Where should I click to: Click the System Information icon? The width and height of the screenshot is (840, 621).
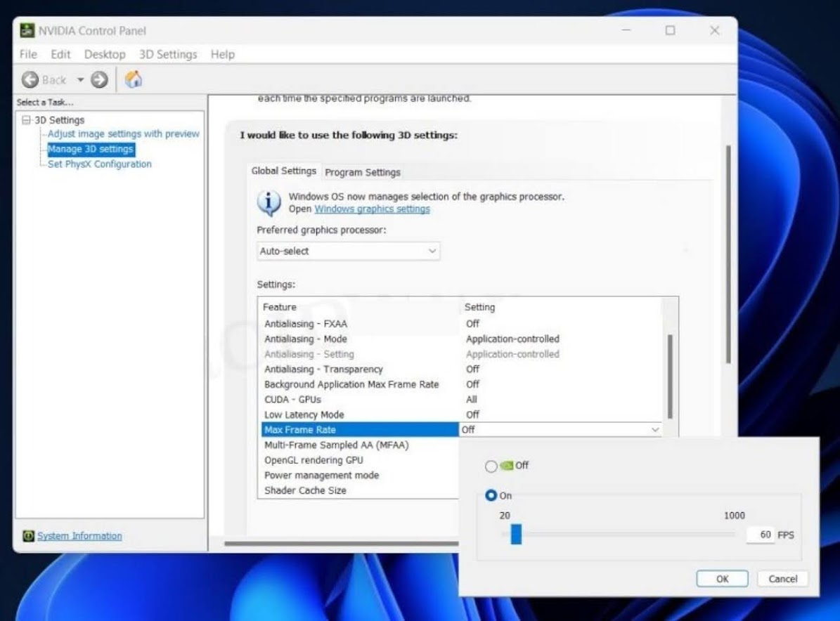[28, 536]
